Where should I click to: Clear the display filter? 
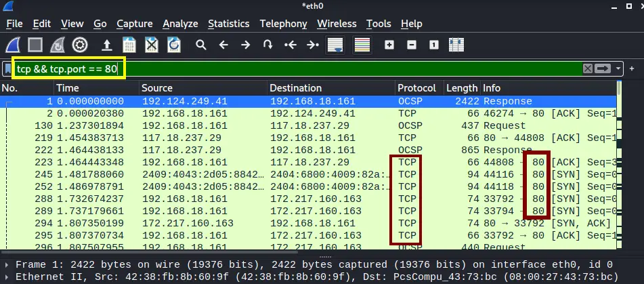pos(588,68)
